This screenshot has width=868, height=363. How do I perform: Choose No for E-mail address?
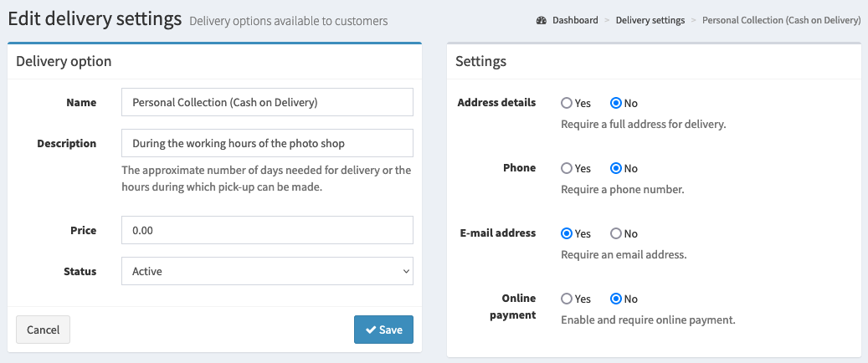click(615, 233)
